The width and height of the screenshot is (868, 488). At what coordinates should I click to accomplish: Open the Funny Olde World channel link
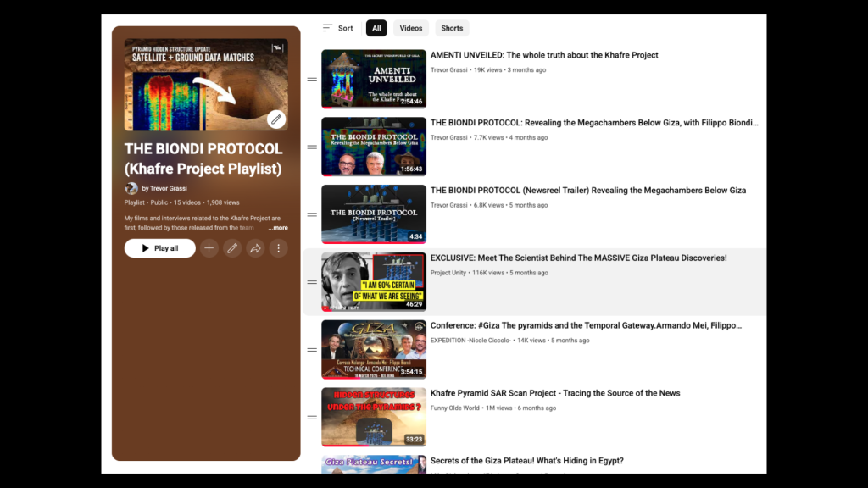(454, 408)
